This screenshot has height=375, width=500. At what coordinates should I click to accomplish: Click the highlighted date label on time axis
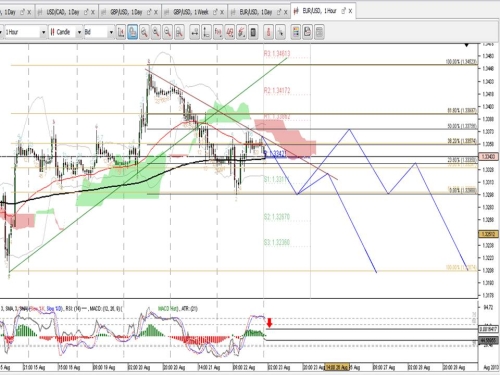pos(337,367)
